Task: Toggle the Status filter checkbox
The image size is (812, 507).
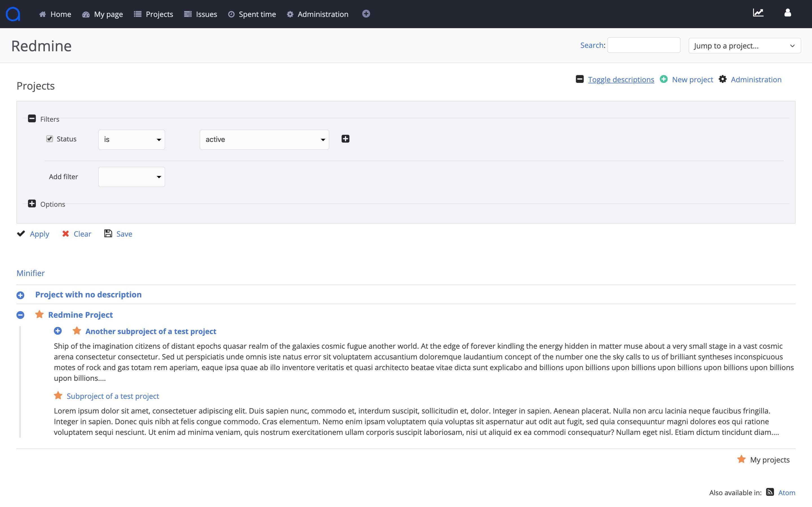Action: tap(50, 139)
